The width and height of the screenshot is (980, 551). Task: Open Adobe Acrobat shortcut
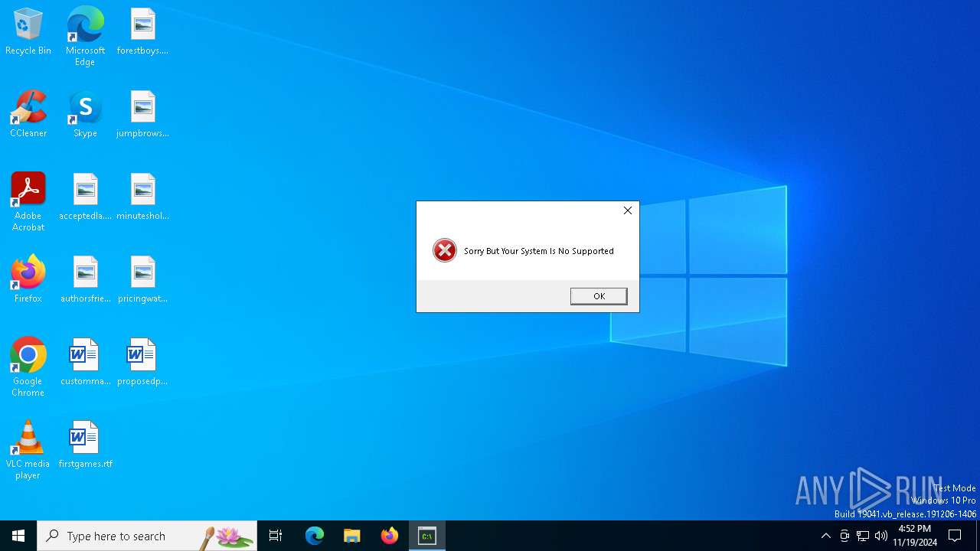tap(28, 202)
